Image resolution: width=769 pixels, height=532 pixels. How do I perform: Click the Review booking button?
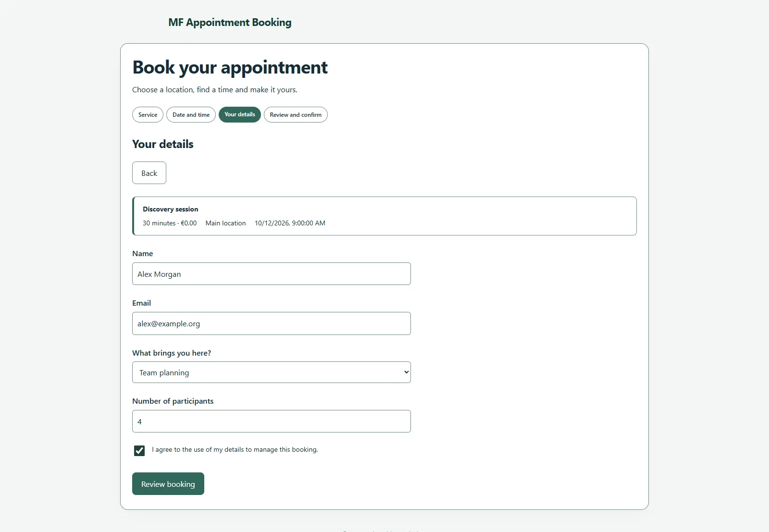(168, 483)
